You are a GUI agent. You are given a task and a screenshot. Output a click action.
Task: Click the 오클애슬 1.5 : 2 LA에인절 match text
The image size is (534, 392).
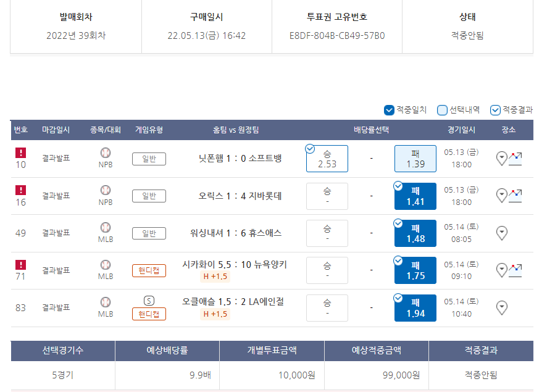pos(233,302)
